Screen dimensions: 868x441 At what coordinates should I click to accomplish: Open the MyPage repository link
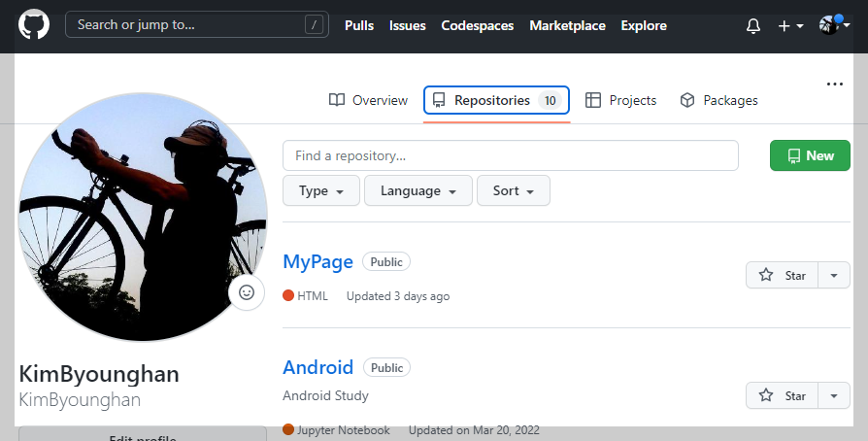[x=317, y=261]
